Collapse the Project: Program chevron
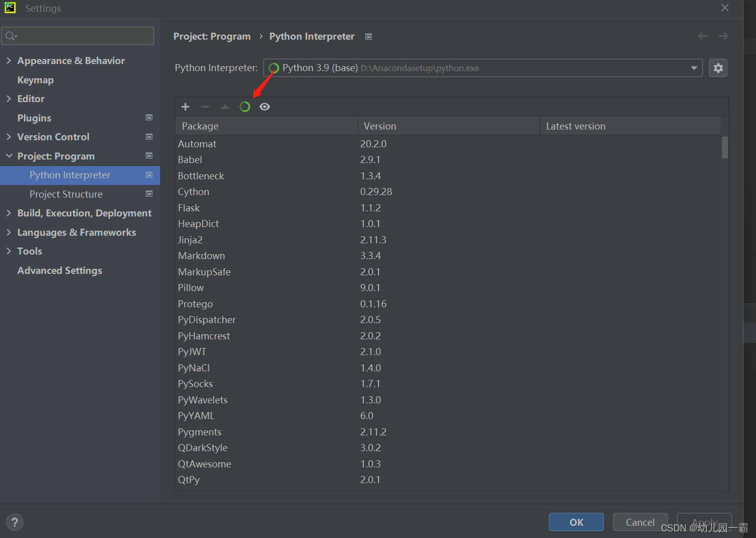The height and width of the screenshot is (538, 756). (9, 156)
